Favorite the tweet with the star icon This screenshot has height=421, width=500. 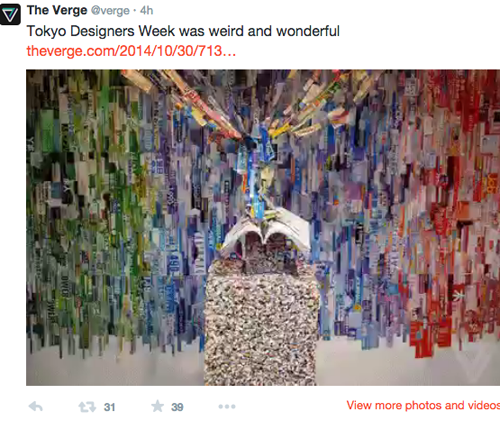pyautogui.click(x=157, y=406)
